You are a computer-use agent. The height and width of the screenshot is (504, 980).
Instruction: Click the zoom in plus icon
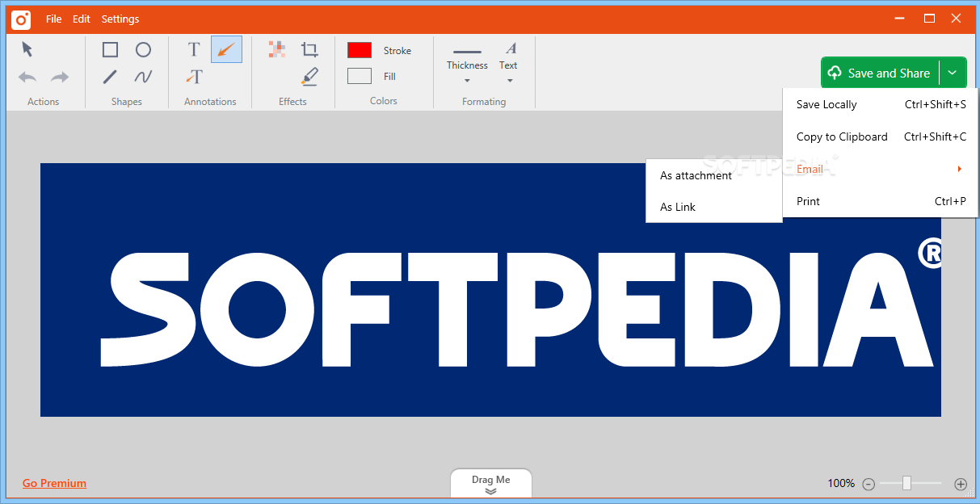click(961, 484)
